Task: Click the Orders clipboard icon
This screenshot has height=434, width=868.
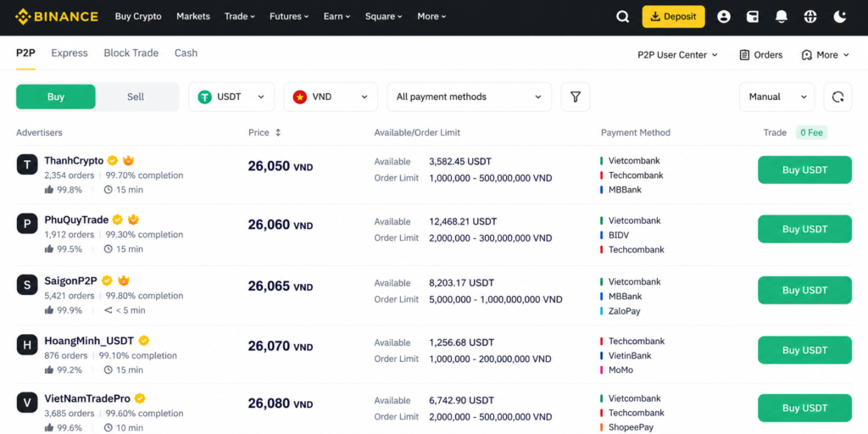Action: (x=744, y=55)
